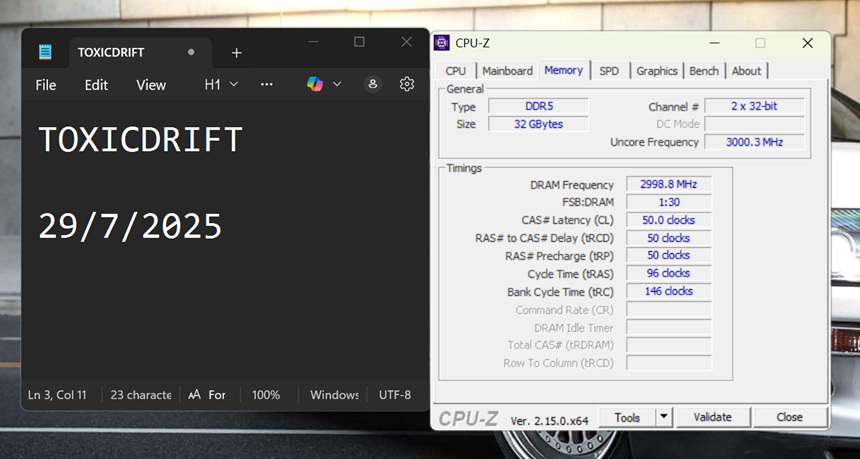Screen dimensions: 860x459
Task: Click the 146 clocks tRC value
Action: [x=669, y=291]
